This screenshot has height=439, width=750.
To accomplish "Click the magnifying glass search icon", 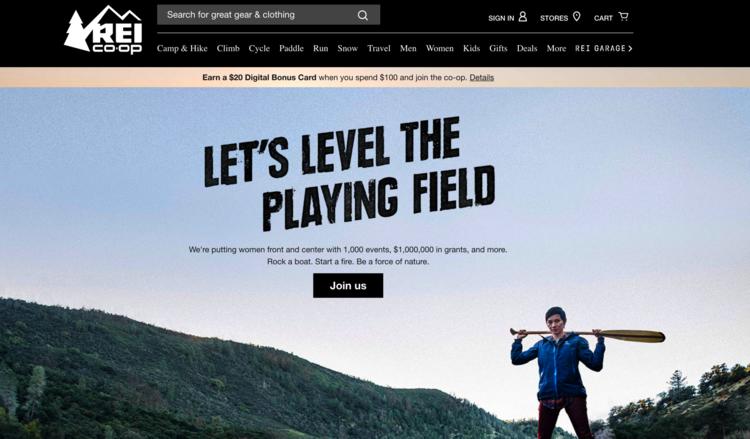I will [363, 15].
